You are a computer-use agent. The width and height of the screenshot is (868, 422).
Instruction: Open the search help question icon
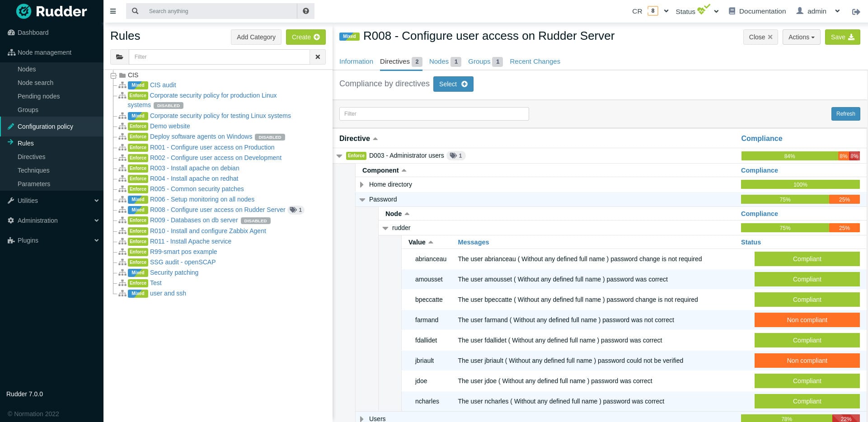pyautogui.click(x=306, y=11)
